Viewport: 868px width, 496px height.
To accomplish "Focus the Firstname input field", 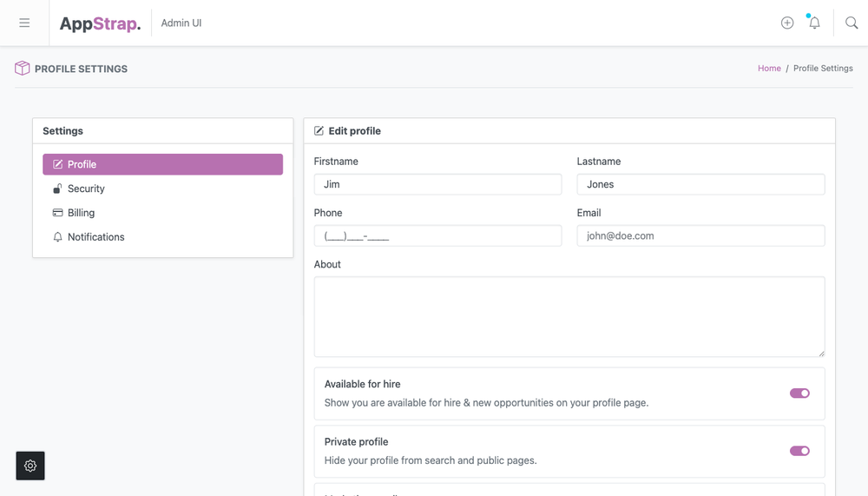I will pos(437,184).
